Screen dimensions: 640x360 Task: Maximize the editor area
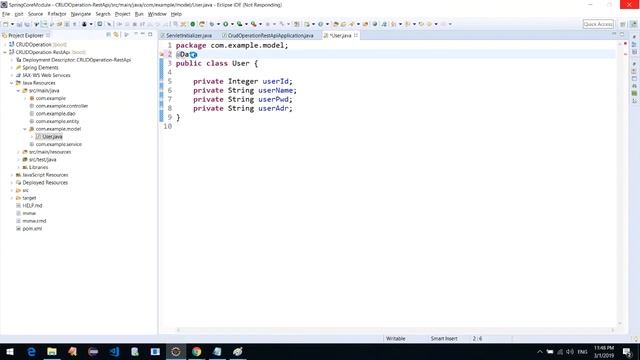click(622, 35)
